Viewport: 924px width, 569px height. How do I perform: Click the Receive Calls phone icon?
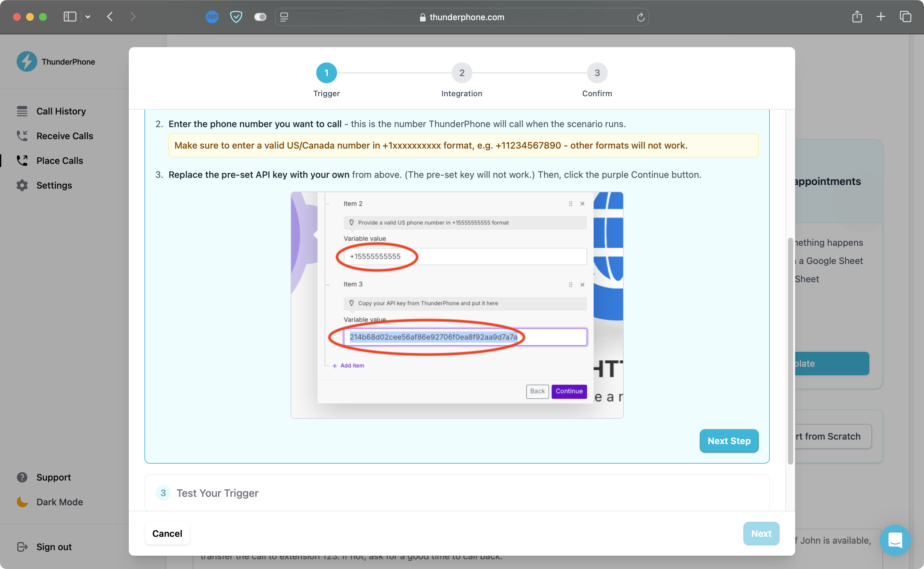coord(22,136)
